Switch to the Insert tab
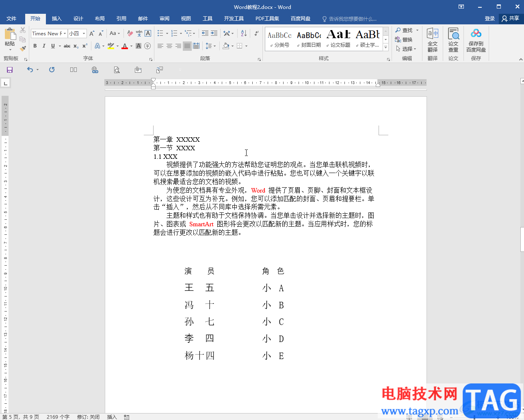This screenshot has height=420, width=524. pos(56,19)
